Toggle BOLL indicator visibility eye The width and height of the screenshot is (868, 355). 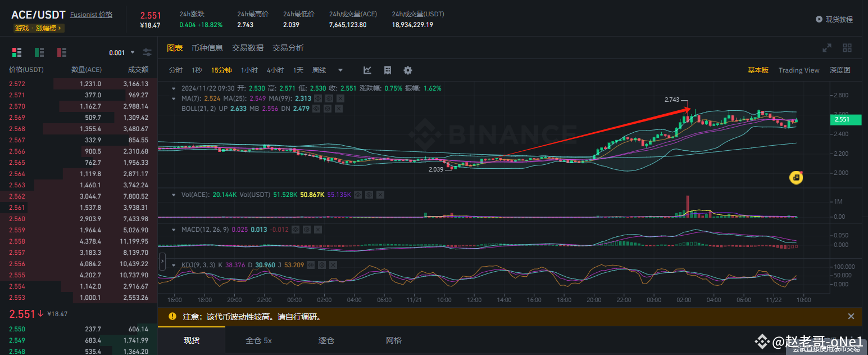pos(317,108)
